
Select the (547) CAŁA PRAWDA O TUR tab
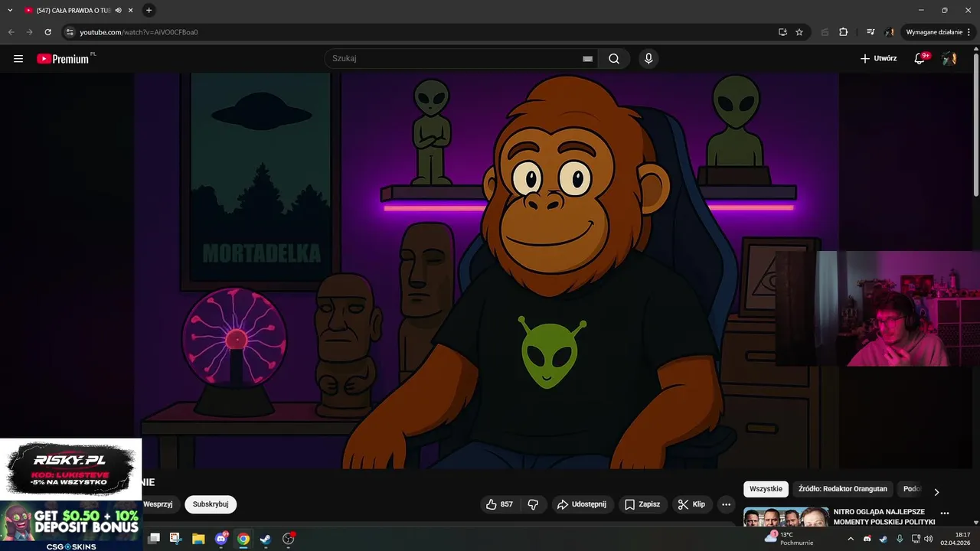pos(68,10)
